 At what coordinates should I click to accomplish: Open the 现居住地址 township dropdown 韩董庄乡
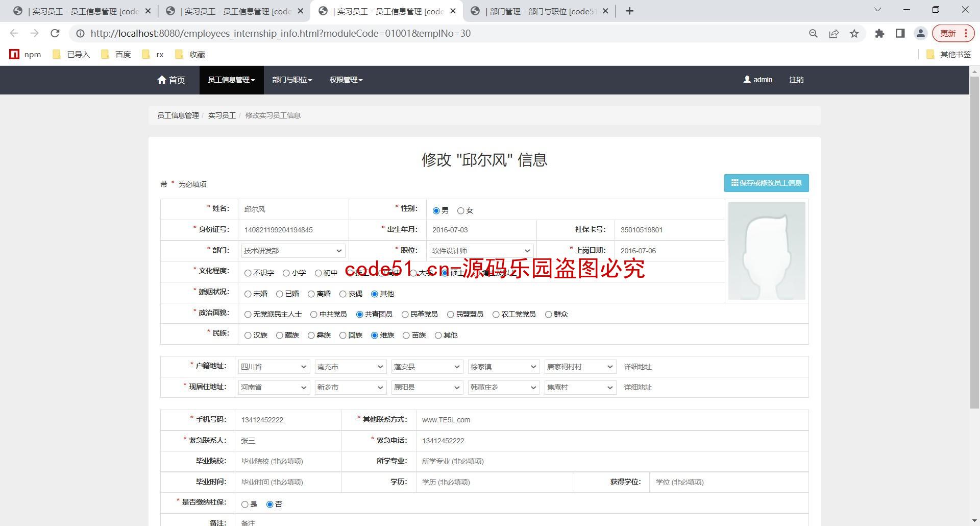pyautogui.click(x=504, y=387)
